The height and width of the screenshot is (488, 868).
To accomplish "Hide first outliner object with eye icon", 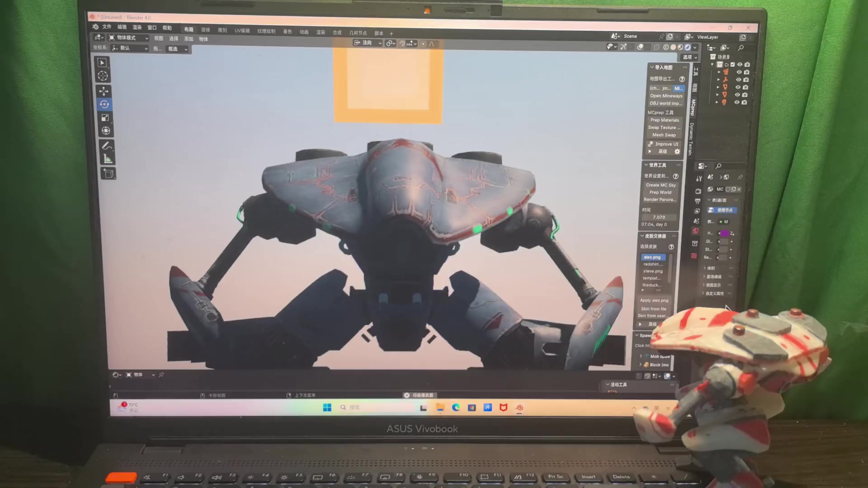I will click(739, 72).
